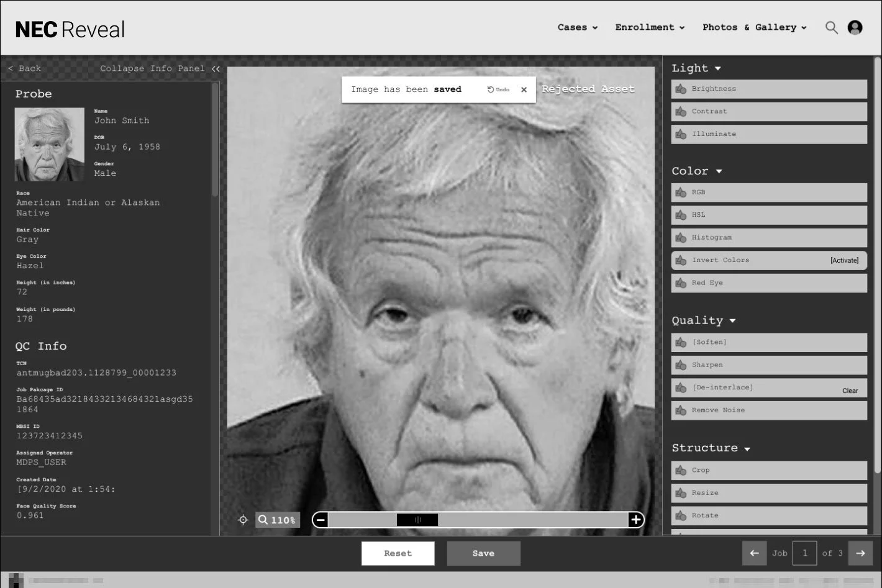
Task: Click the info panel vertical scrollbar
Action: [215, 139]
